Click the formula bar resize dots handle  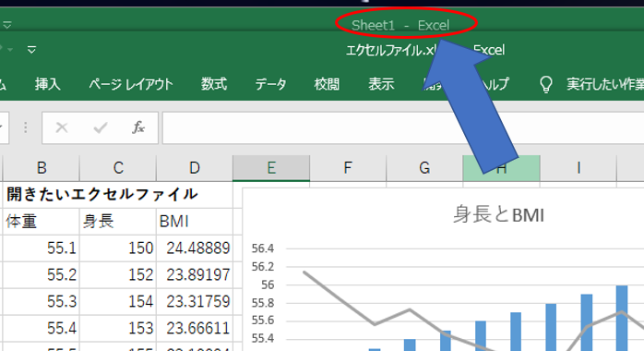coord(26,127)
